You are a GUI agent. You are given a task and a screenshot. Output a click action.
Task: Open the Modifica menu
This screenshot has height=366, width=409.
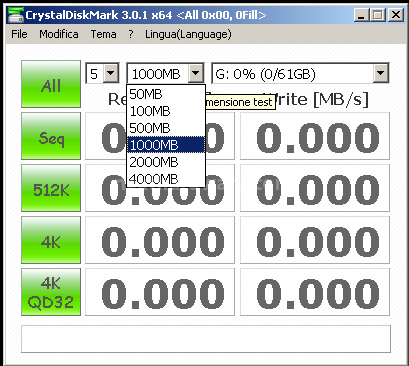tap(59, 34)
